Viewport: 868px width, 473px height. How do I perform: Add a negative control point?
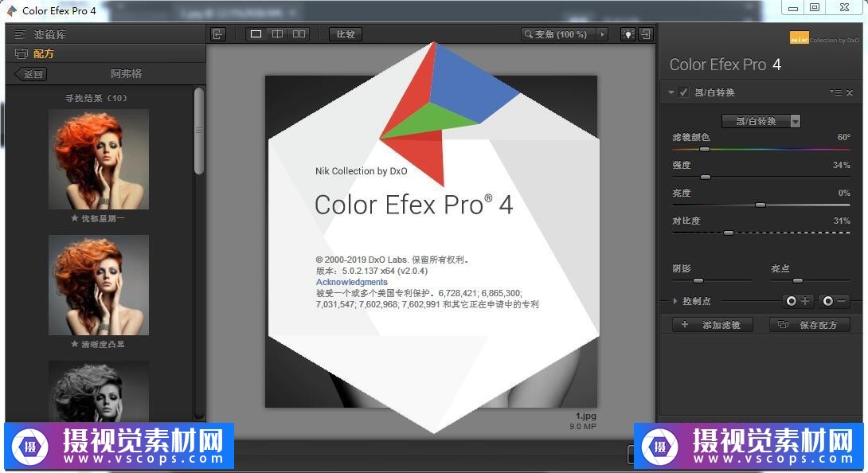(834, 301)
